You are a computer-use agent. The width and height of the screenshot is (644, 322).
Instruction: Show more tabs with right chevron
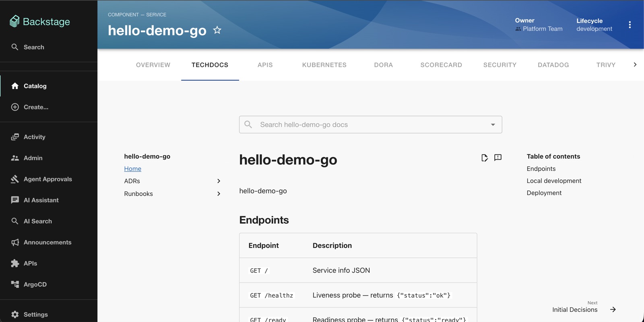(635, 64)
